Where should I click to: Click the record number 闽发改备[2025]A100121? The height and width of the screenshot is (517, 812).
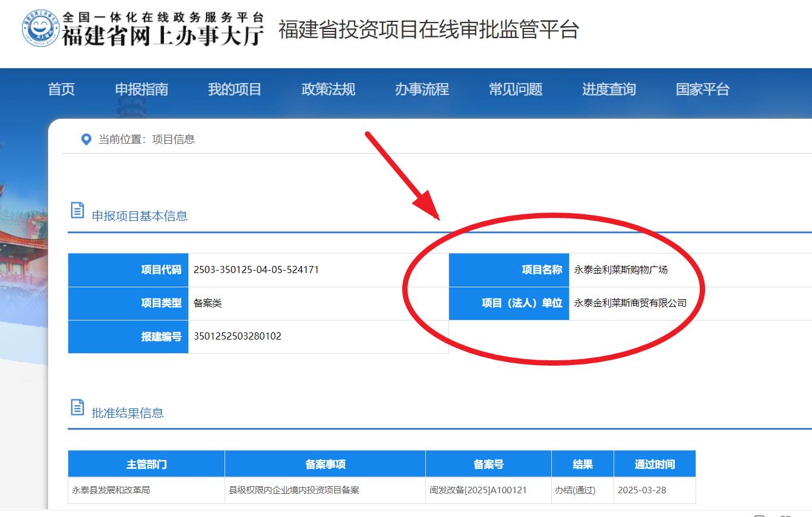pyautogui.click(x=478, y=490)
